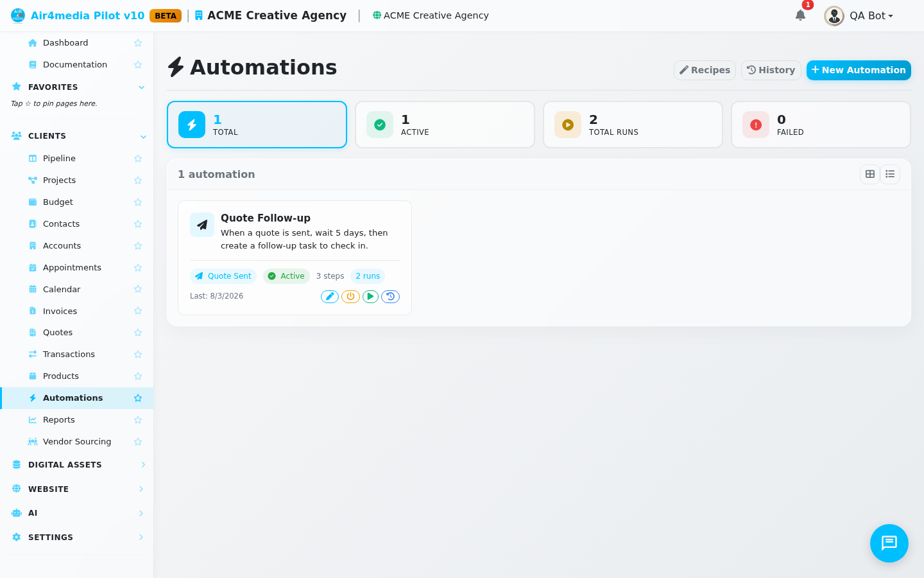The image size is (924, 578).
Task: Open run history icon on Quote Follow-up card
Action: click(390, 297)
